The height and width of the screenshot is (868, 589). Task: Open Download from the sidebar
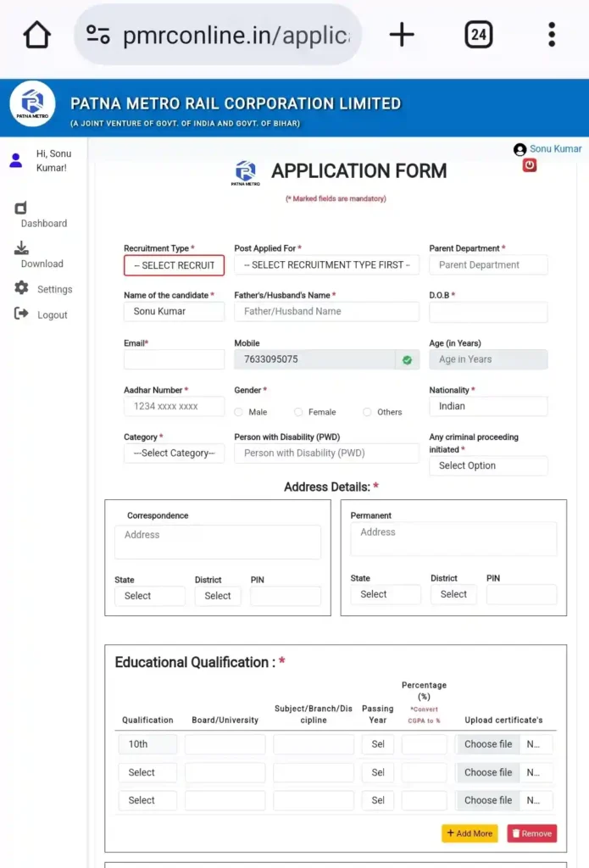coord(42,264)
